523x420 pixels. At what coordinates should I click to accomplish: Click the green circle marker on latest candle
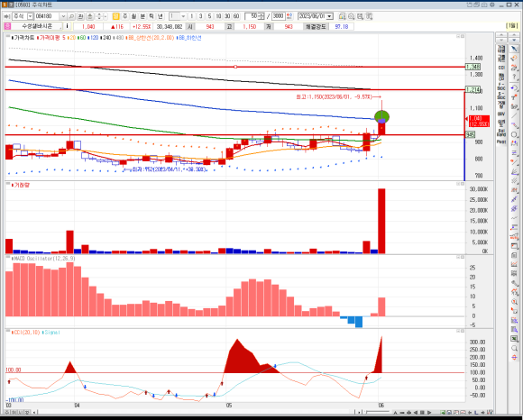(x=381, y=116)
